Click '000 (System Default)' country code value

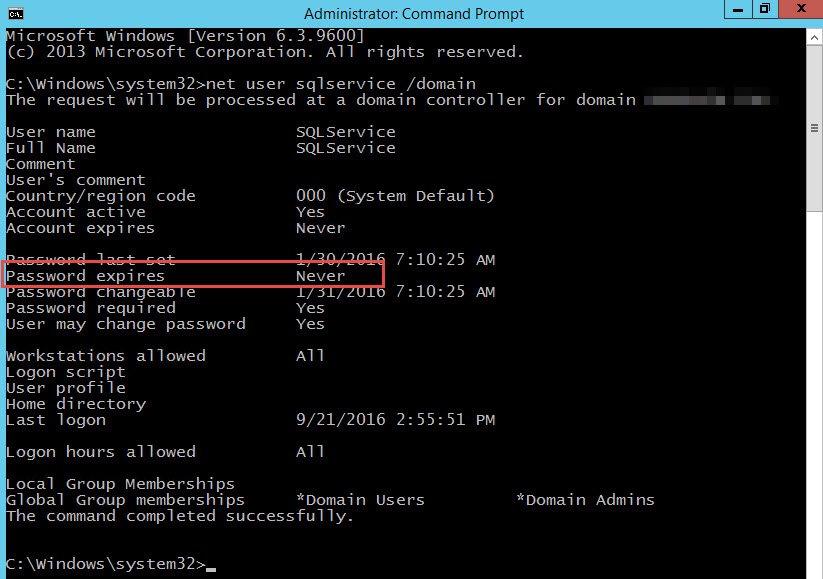pyautogui.click(x=395, y=196)
